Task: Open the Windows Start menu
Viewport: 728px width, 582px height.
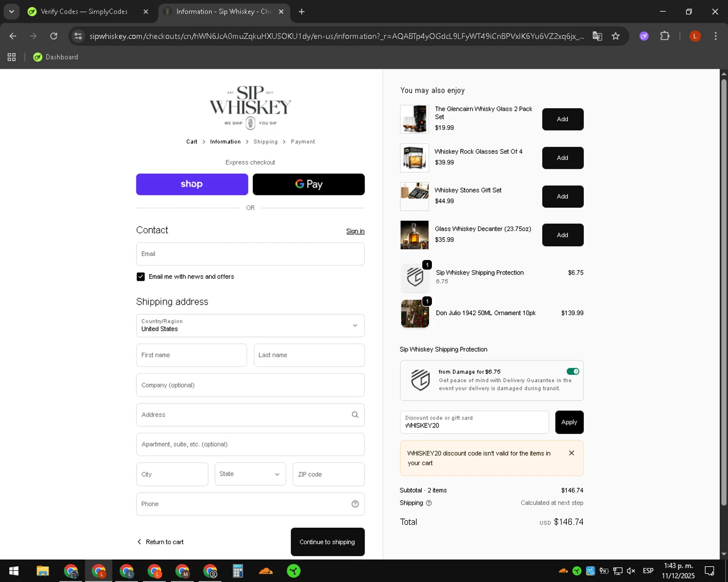Action: (x=14, y=571)
